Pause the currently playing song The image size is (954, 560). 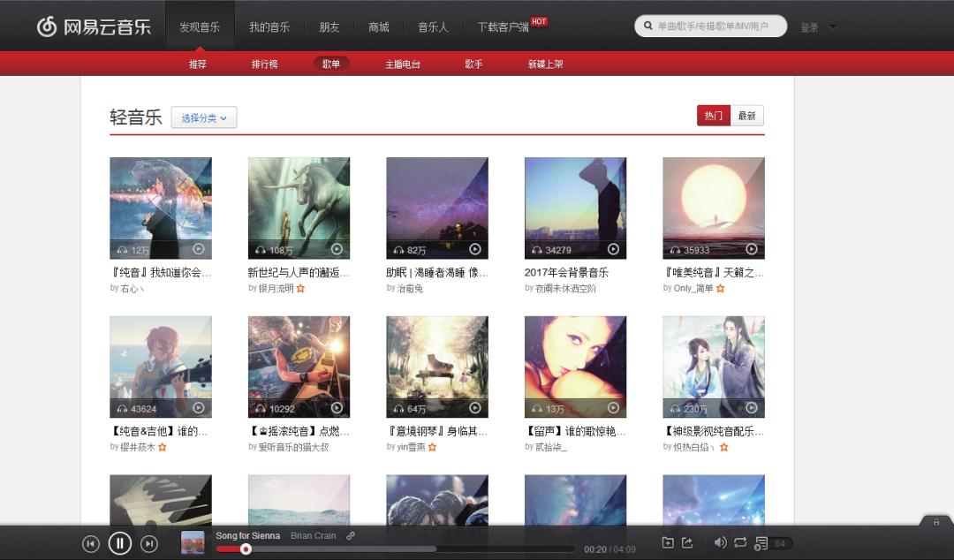click(x=120, y=543)
